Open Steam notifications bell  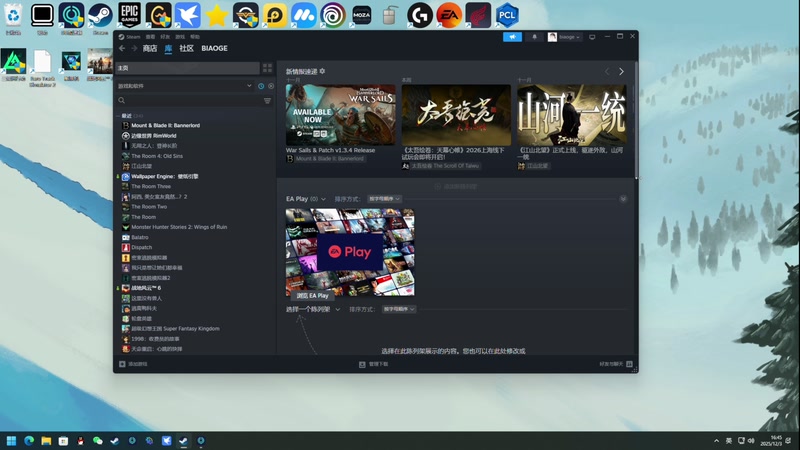(534, 37)
